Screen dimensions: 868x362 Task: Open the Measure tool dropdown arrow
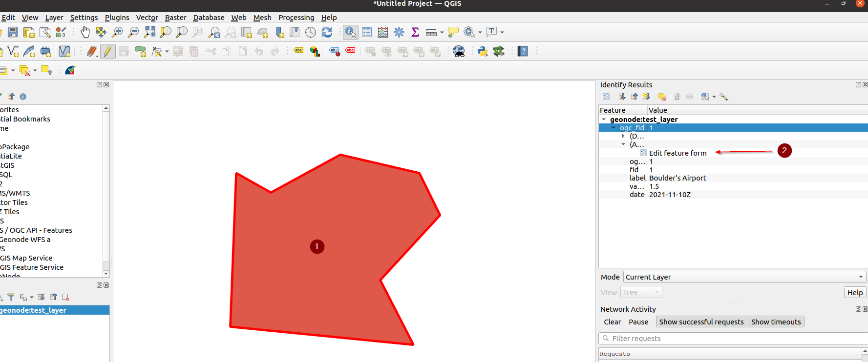(x=442, y=33)
